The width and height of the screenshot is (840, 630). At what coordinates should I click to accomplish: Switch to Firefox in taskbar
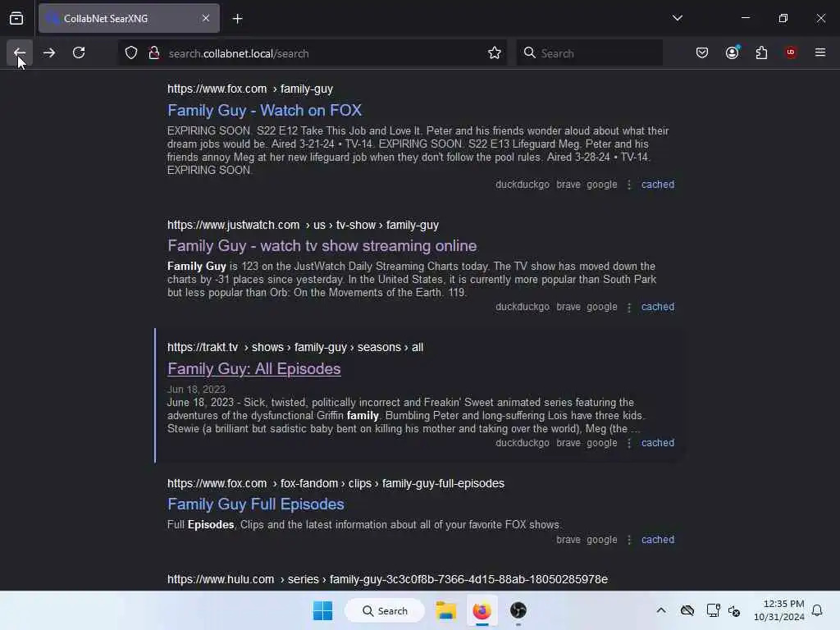(x=482, y=610)
